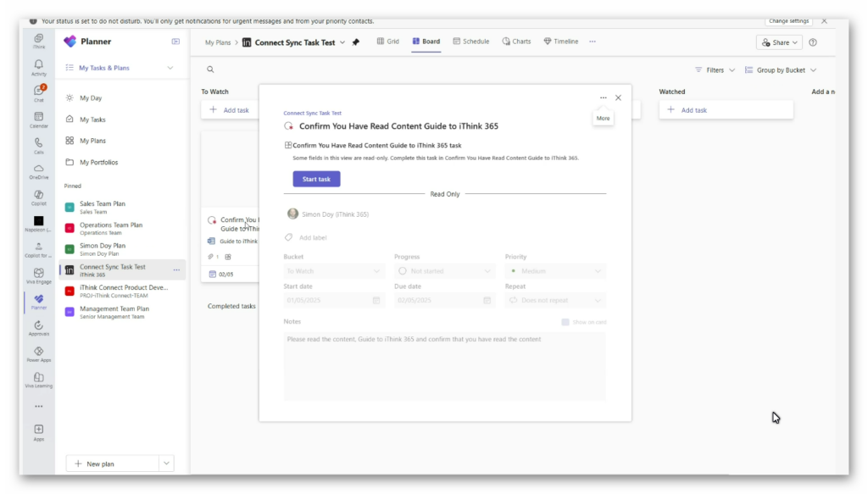Screen dimensions: 868x494
Task: Open Viva Engage from the sidebar
Action: point(39,275)
